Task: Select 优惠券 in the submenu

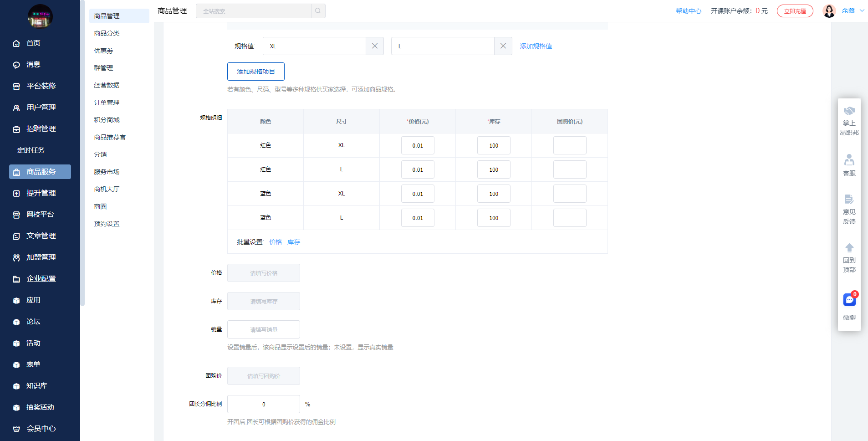Action: (103, 51)
